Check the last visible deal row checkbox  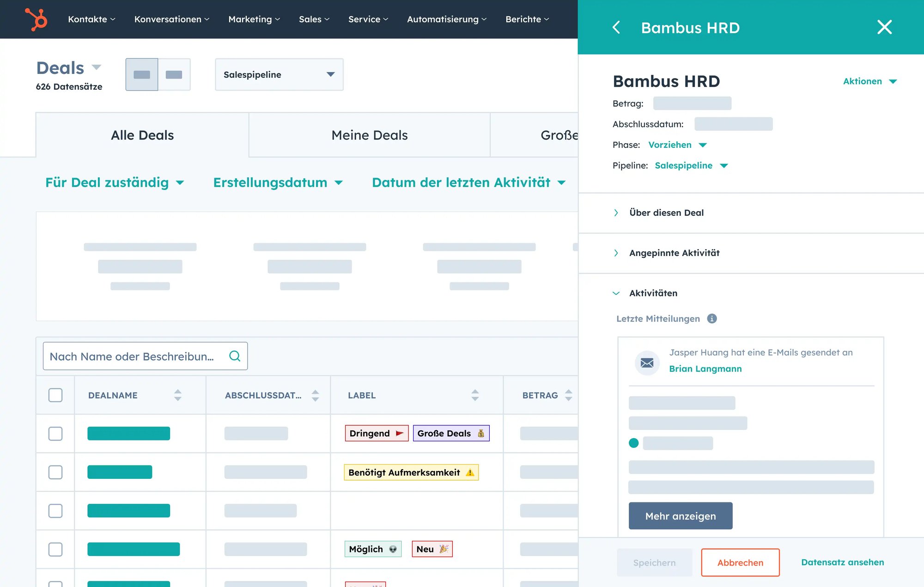coord(55,550)
